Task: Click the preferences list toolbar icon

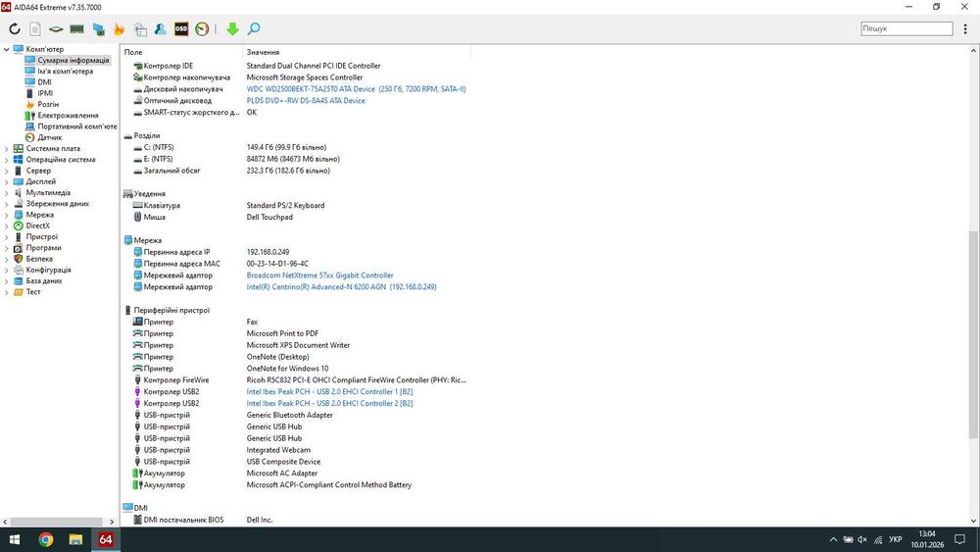Action: click(140, 28)
